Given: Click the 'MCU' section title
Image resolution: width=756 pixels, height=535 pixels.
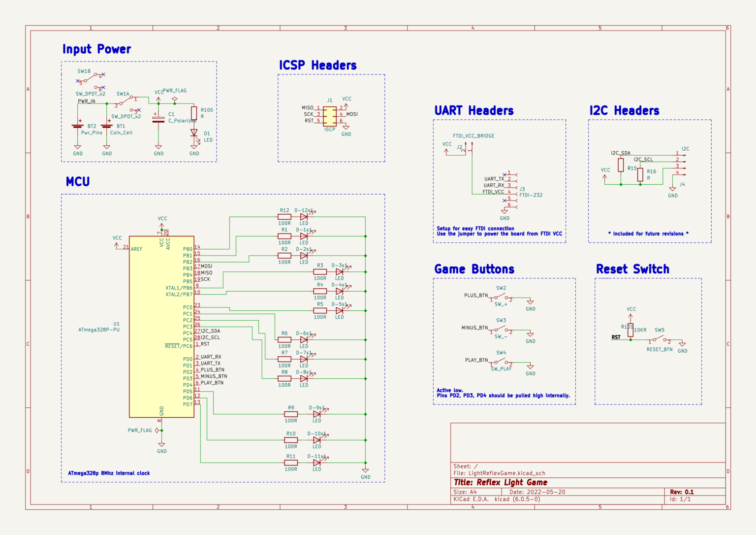Looking at the screenshot, I should (78, 182).
